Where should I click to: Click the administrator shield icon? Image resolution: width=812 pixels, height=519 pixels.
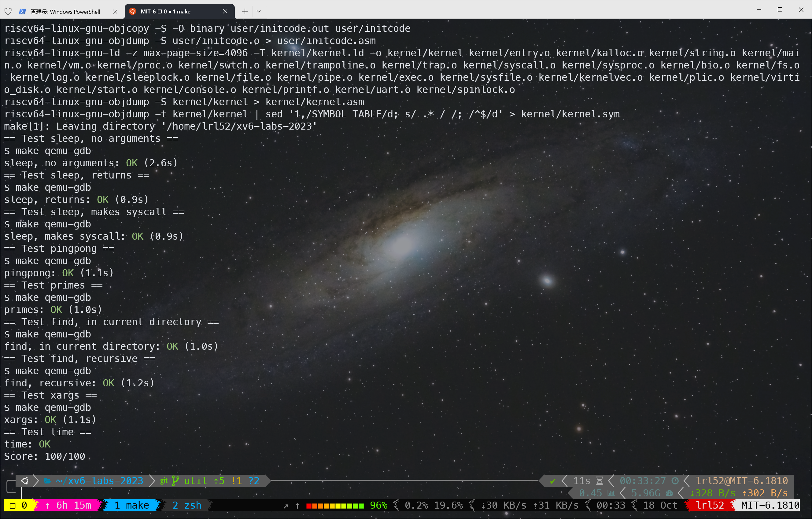coord(8,12)
